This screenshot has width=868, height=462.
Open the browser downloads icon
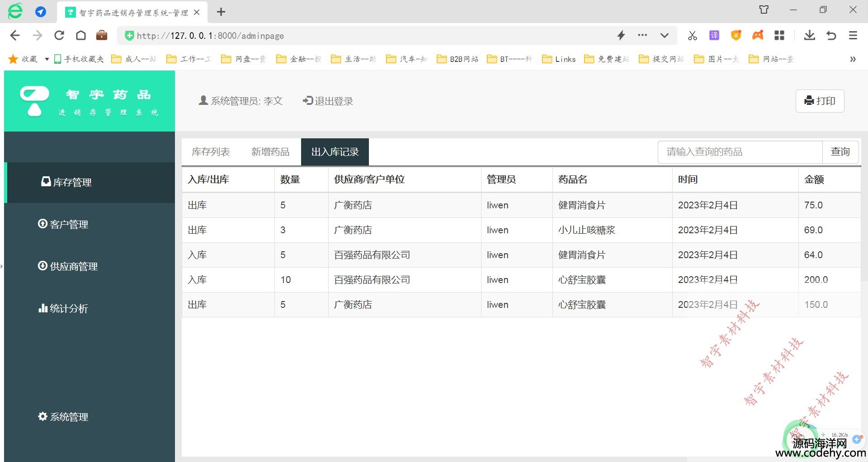coord(809,35)
